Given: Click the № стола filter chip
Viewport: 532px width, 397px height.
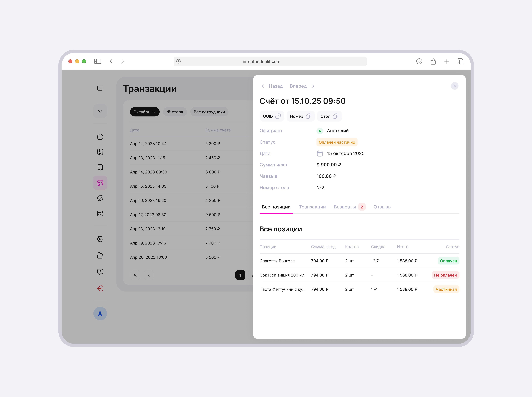Looking at the screenshot, I should (175, 112).
